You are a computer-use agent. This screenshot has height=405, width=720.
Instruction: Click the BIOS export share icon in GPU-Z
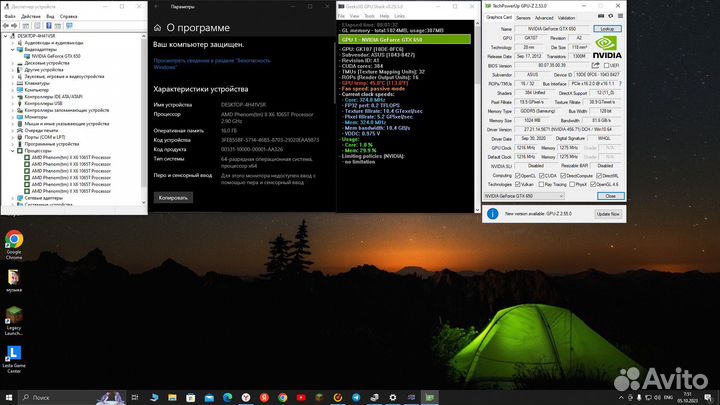click(x=596, y=65)
